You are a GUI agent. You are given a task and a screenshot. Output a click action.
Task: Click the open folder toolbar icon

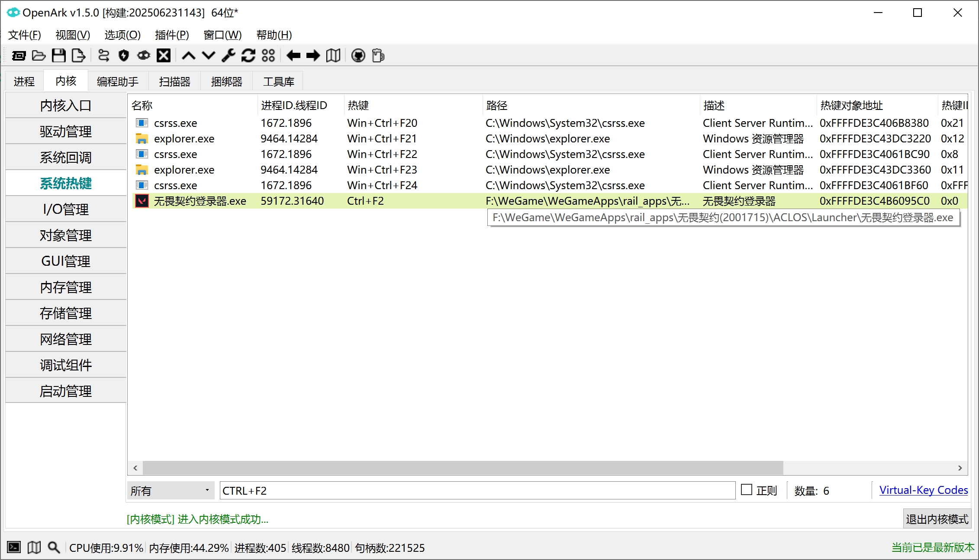click(39, 55)
